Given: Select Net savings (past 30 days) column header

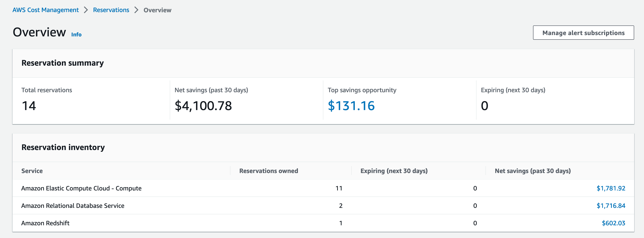Looking at the screenshot, I should [x=533, y=171].
